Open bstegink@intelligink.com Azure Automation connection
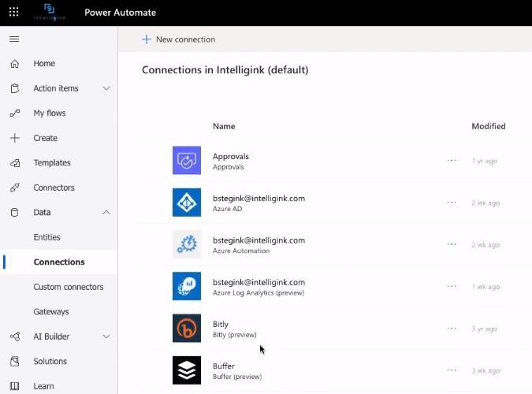 click(259, 240)
